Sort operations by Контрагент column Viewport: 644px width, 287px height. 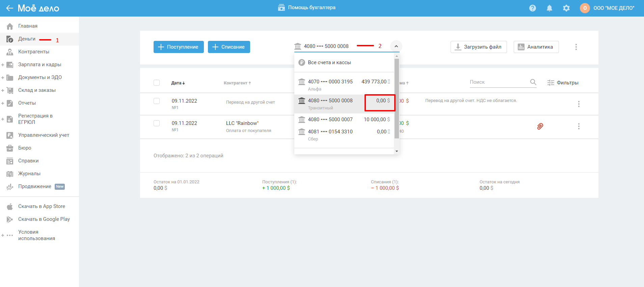[237, 83]
